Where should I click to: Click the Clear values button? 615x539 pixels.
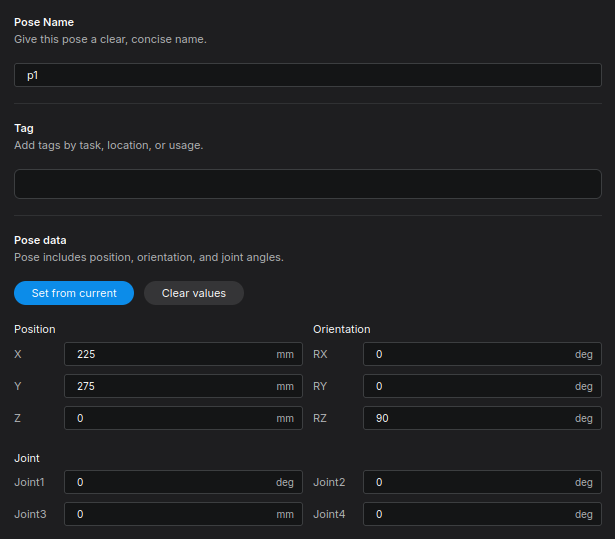(194, 293)
